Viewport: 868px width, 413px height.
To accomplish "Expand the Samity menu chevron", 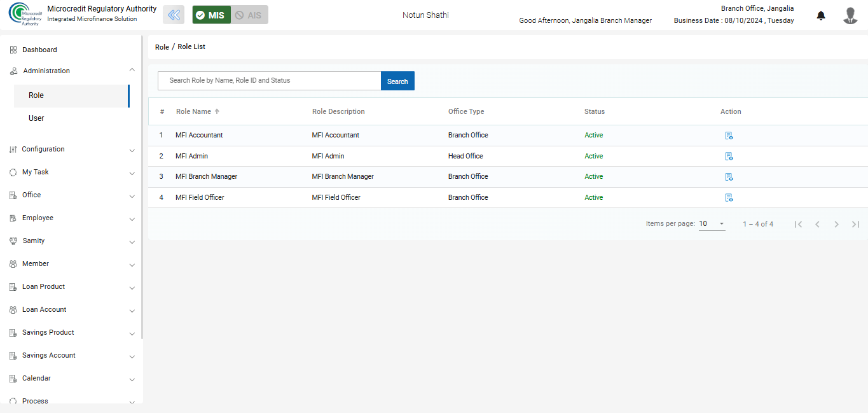I will coord(132,242).
